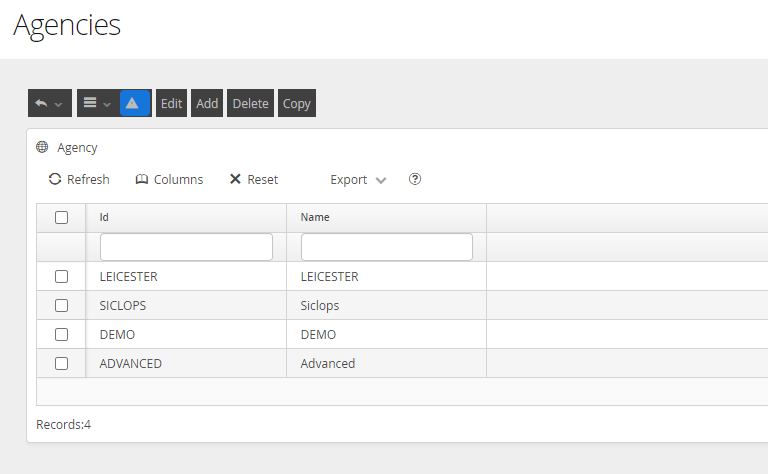Click the Id filter input field
Viewport: 768px width, 474px height.
(x=186, y=247)
